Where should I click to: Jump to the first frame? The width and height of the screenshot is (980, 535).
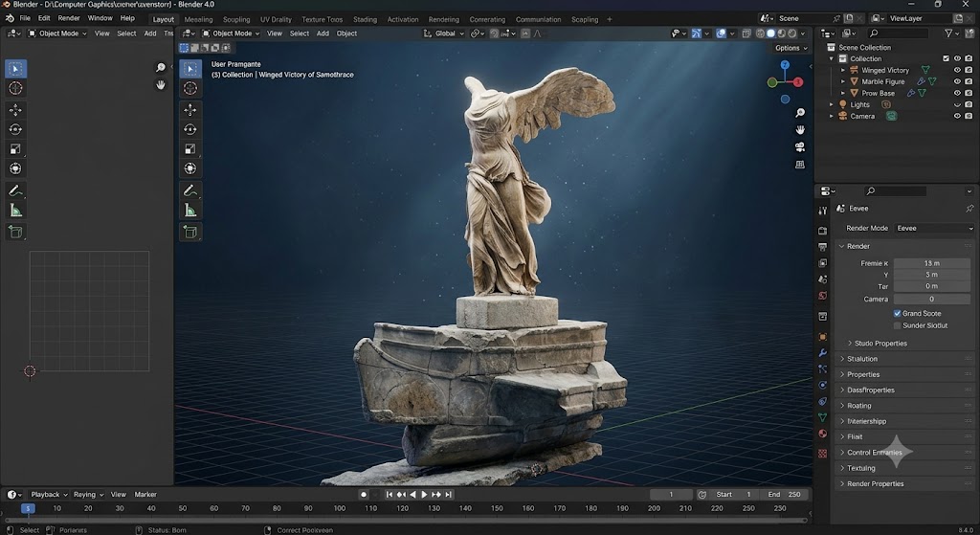pyautogui.click(x=390, y=495)
